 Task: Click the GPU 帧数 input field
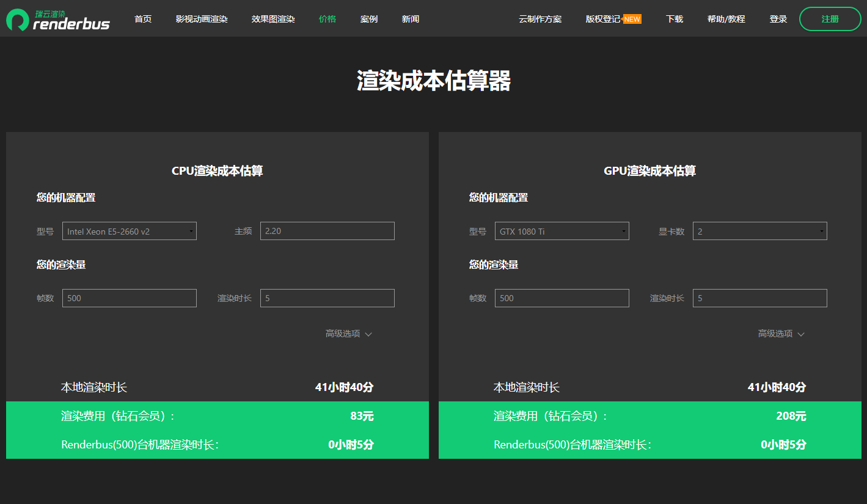[562, 298]
